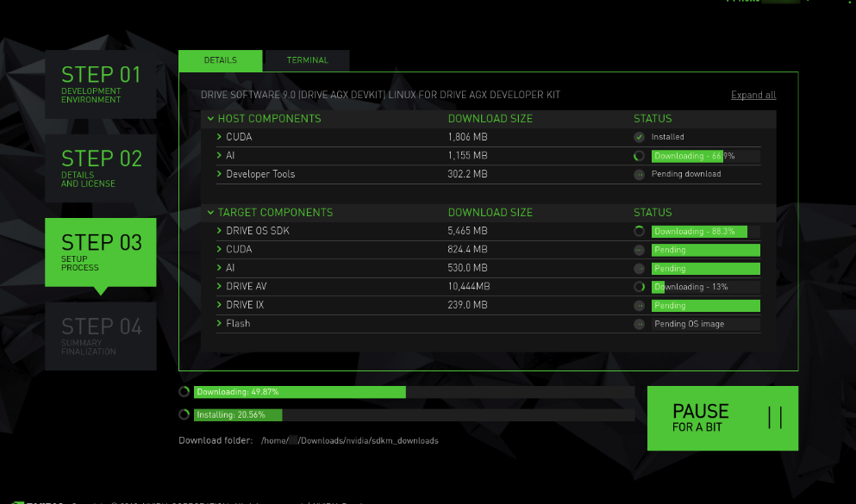
Task: Click the HOST COMPONENTS DOWNLOAD SIZE column header
Action: (x=490, y=119)
